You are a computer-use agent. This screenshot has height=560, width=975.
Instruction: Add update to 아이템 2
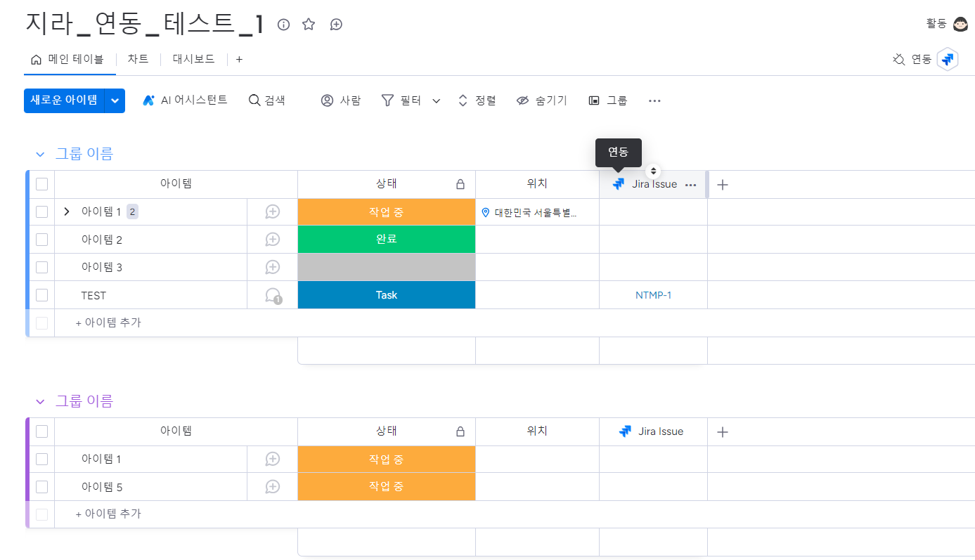273,240
